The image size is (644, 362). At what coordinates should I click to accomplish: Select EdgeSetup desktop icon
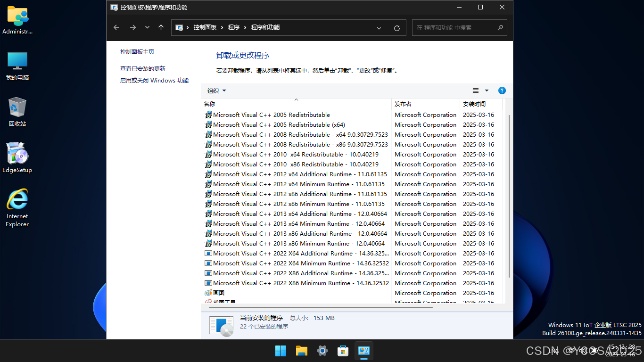pos(17,157)
